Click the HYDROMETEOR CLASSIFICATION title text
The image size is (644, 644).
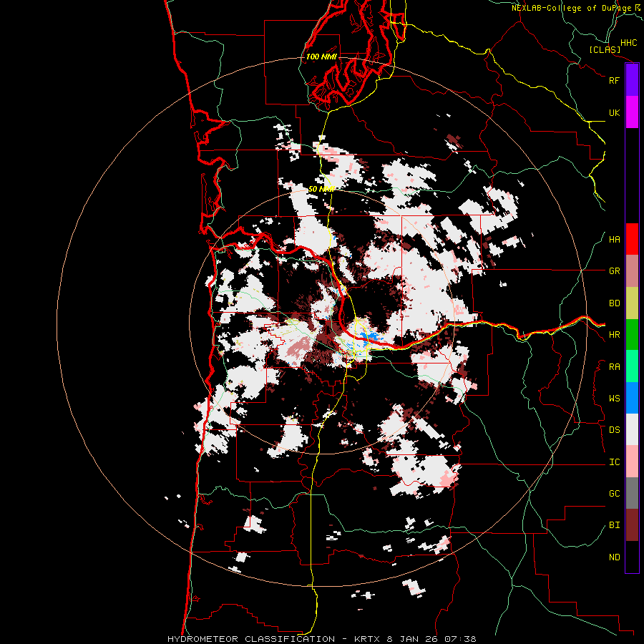[x=251, y=639]
